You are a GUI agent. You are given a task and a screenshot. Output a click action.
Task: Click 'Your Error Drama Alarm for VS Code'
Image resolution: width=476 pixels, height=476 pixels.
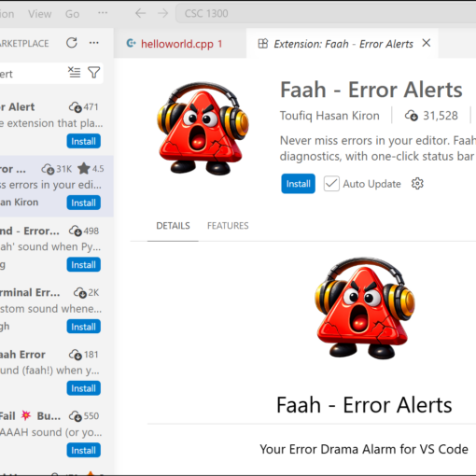(x=364, y=449)
